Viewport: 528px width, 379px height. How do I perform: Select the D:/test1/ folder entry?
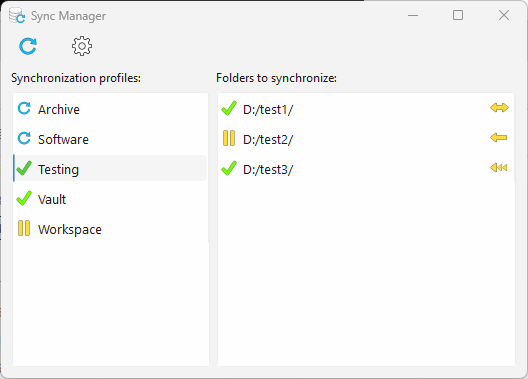[x=366, y=109]
